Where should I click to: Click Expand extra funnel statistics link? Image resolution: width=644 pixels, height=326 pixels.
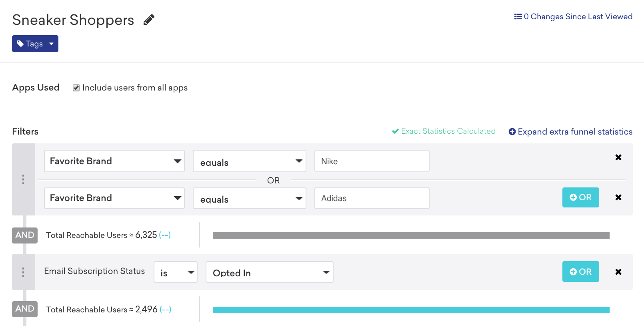coord(570,131)
